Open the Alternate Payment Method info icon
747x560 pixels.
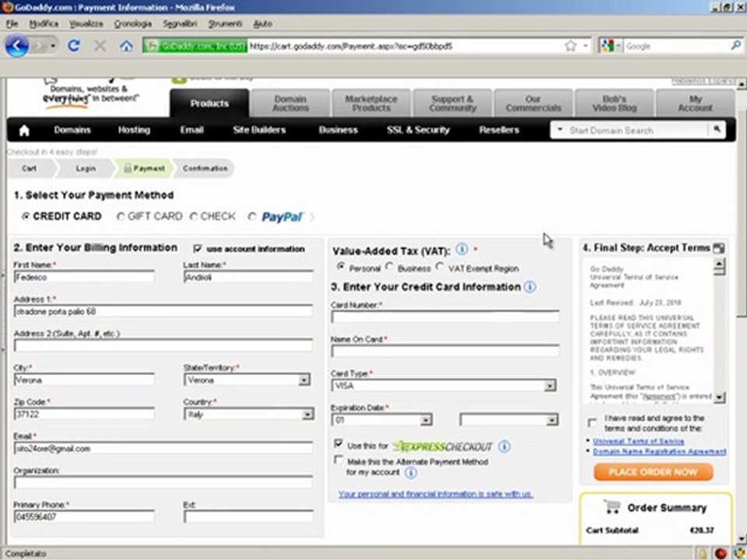tap(411, 472)
